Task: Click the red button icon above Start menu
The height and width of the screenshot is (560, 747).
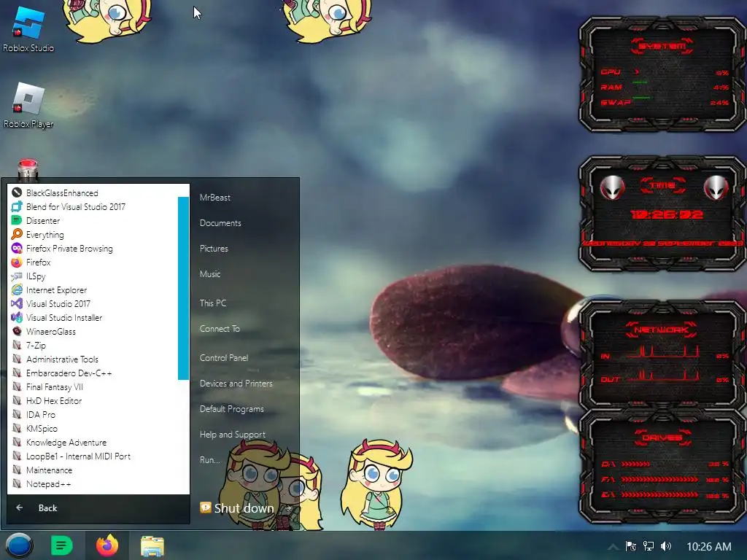Action: coord(28,170)
